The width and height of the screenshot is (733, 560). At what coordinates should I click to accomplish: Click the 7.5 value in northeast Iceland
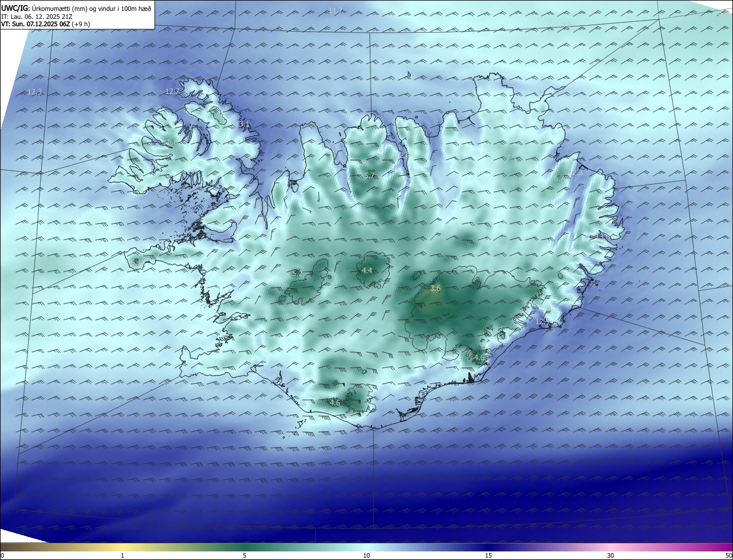click(x=511, y=157)
